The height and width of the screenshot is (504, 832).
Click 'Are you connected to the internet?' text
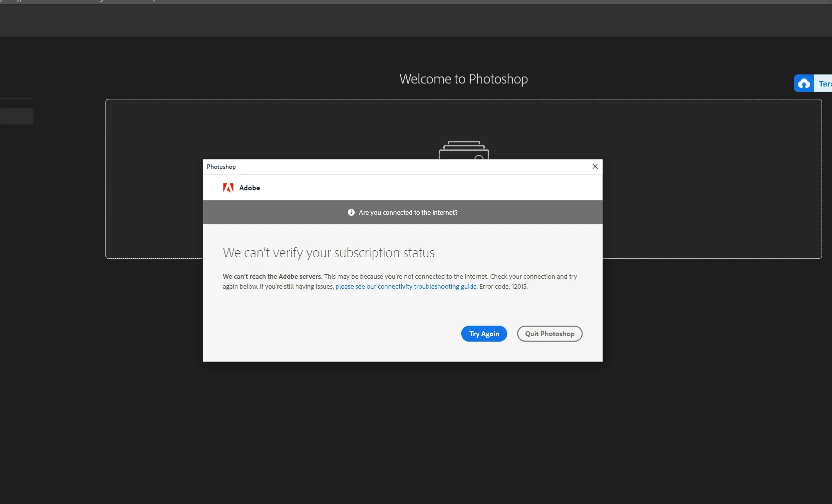pyautogui.click(x=408, y=213)
